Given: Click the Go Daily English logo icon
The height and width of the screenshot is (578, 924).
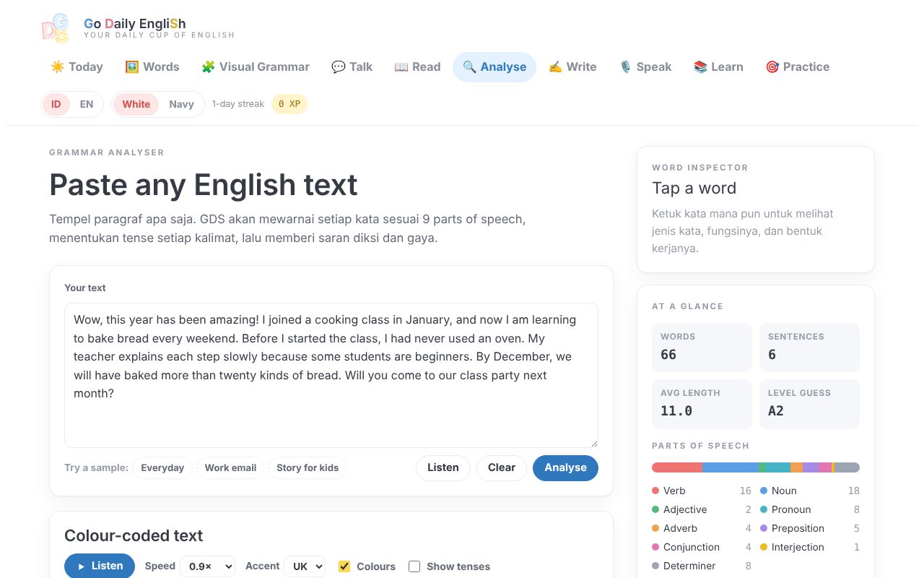Looking at the screenshot, I should tap(56, 29).
